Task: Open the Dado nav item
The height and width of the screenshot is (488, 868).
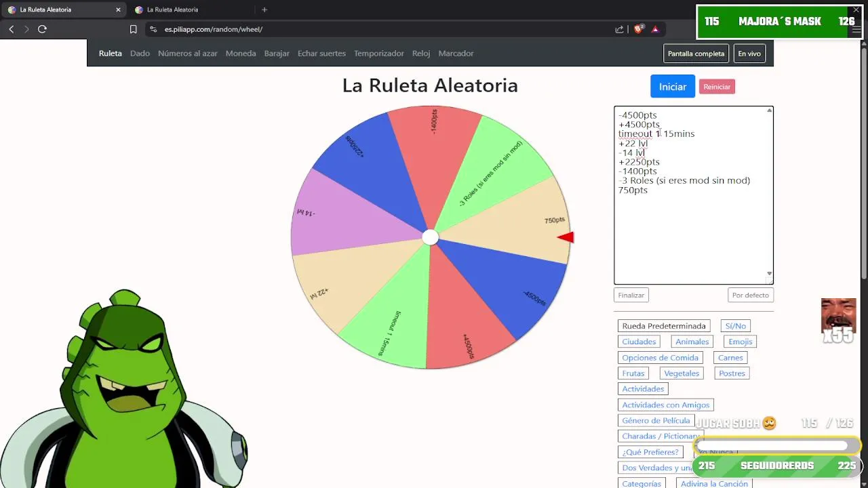Action: coord(140,53)
